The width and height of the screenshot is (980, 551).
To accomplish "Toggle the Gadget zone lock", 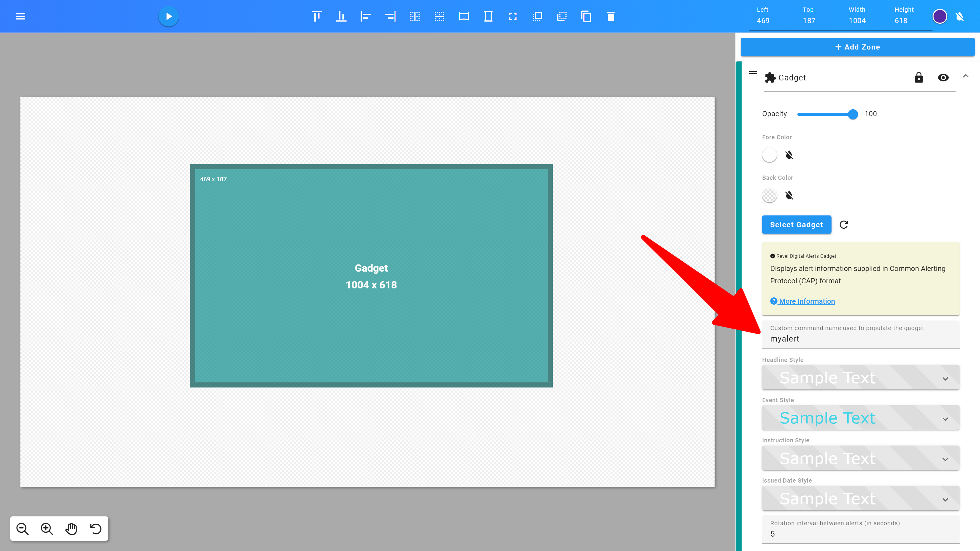I will [918, 77].
